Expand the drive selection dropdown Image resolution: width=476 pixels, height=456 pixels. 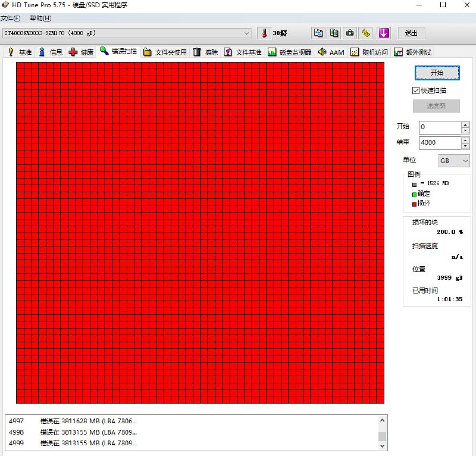pos(247,33)
